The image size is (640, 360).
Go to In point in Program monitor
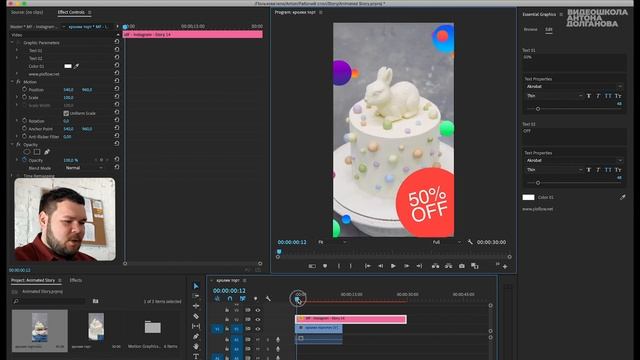pos(367,266)
